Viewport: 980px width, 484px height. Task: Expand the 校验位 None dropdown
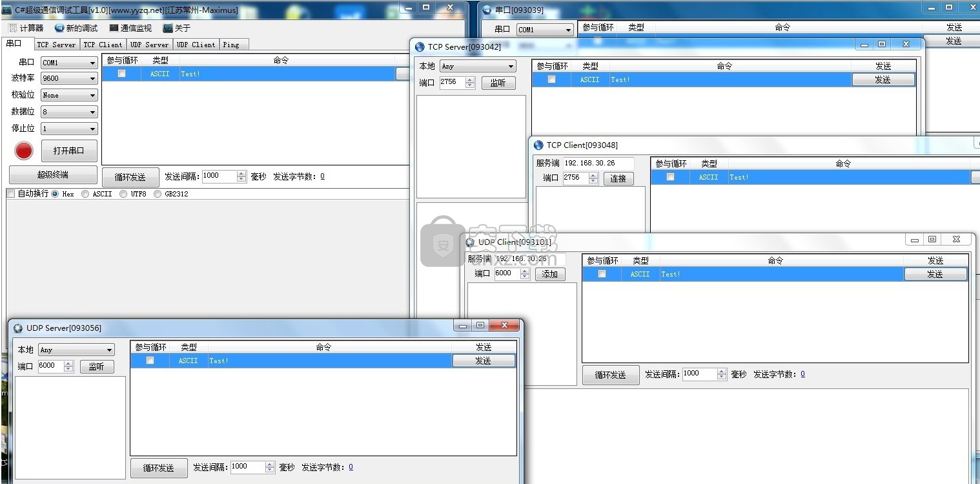click(x=92, y=95)
